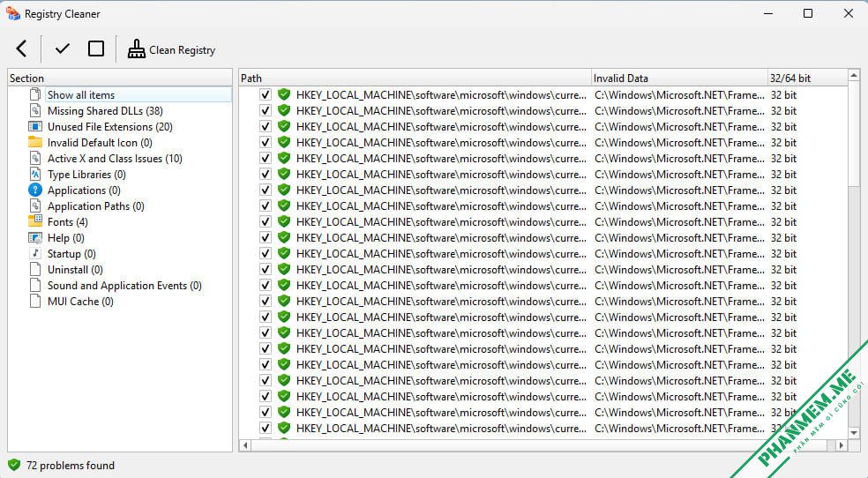Select the Invalid Default Icon folder icon
The image size is (868, 478).
pyautogui.click(x=35, y=142)
